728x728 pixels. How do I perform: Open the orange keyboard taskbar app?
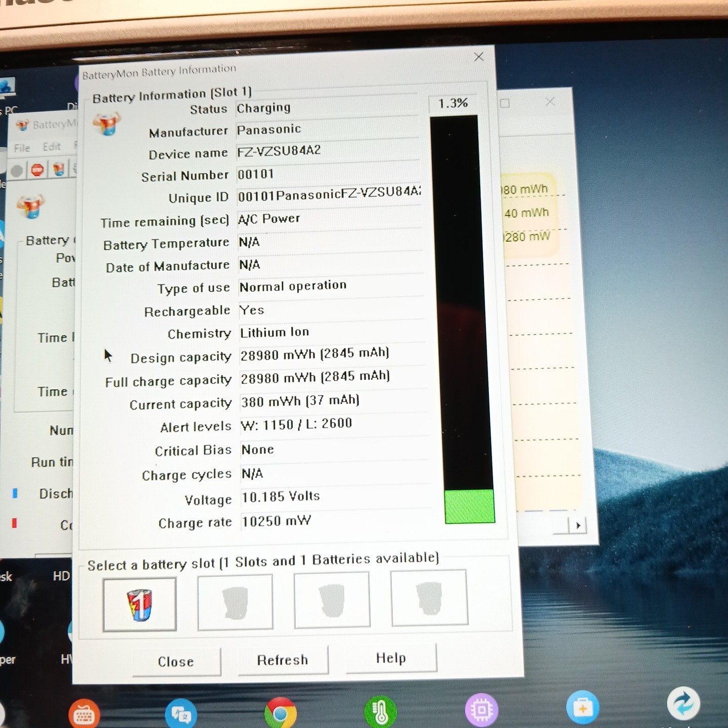(84, 714)
